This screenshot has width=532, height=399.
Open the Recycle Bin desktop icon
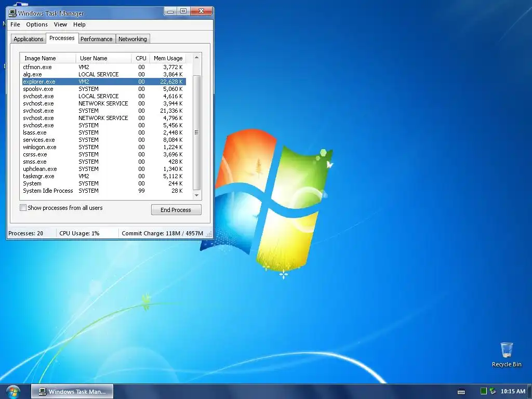(506, 355)
